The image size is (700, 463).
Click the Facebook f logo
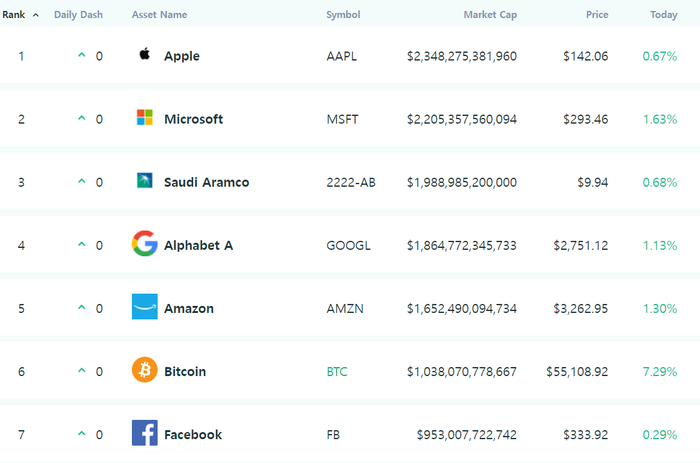click(145, 433)
